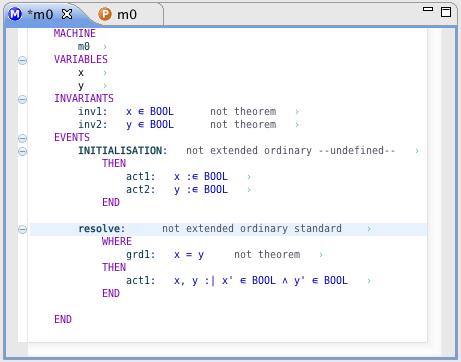This screenshot has height=362, width=461.
Task: Toggle 'not theorem' on grd1
Action: tap(267, 254)
